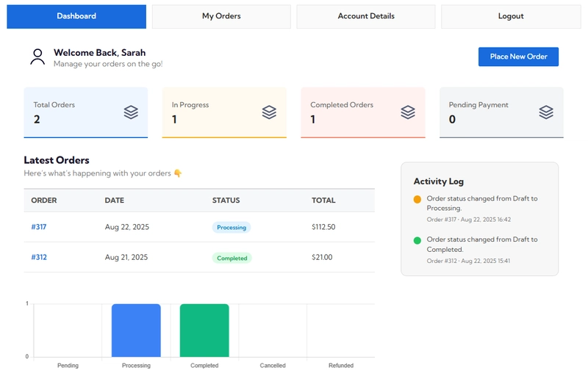Open order #312 link
The height and width of the screenshot is (376, 588).
pyautogui.click(x=39, y=257)
